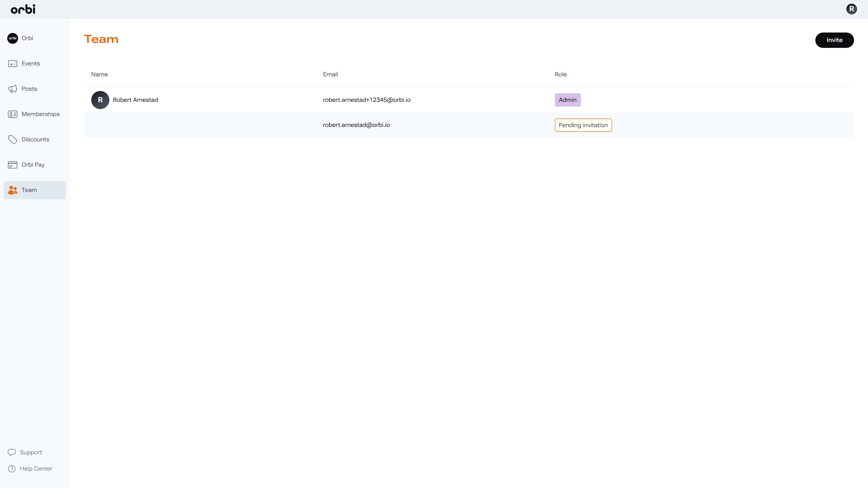This screenshot has height=488, width=868.
Task: Click the Pending invitation badge
Action: click(x=583, y=125)
